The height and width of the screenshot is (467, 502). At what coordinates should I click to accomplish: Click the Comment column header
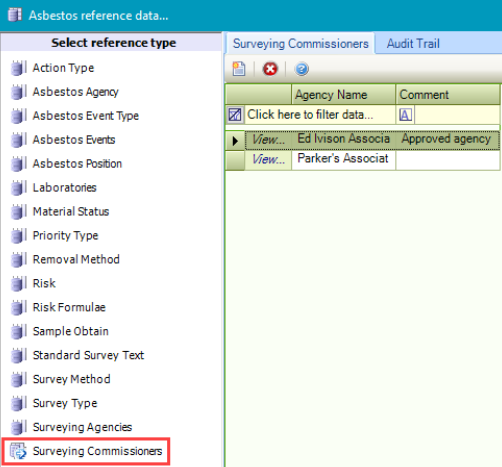[x=448, y=95]
